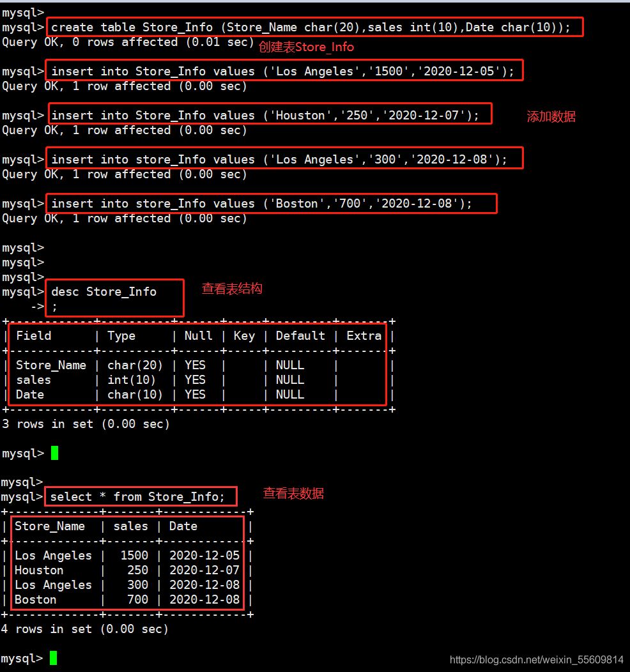This screenshot has height=672, width=630.
Task: Click the sales column header
Action: coord(130,526)
